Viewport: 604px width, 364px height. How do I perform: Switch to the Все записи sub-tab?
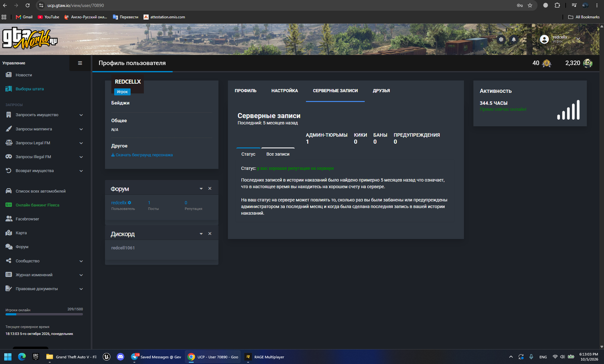(278, 154)
